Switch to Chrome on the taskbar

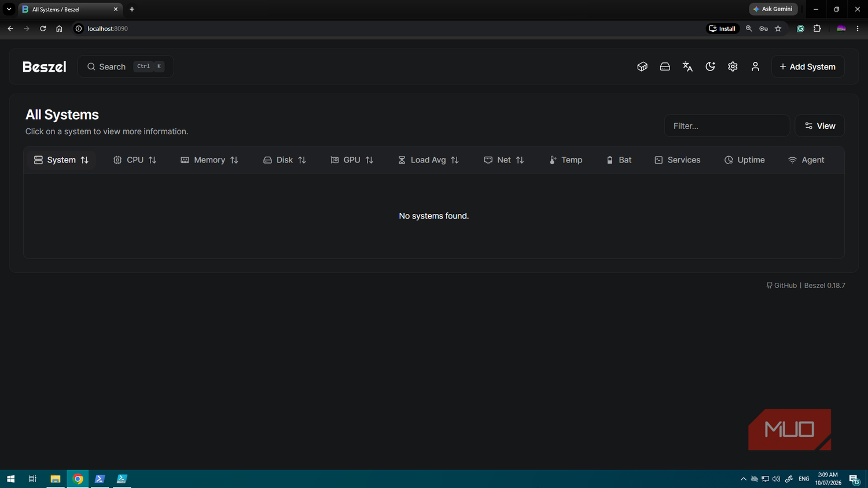pos(78,479)
